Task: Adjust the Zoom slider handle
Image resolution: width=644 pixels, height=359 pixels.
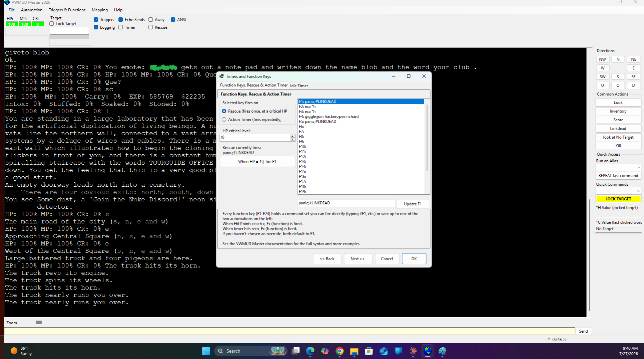Action: [39, 323]
